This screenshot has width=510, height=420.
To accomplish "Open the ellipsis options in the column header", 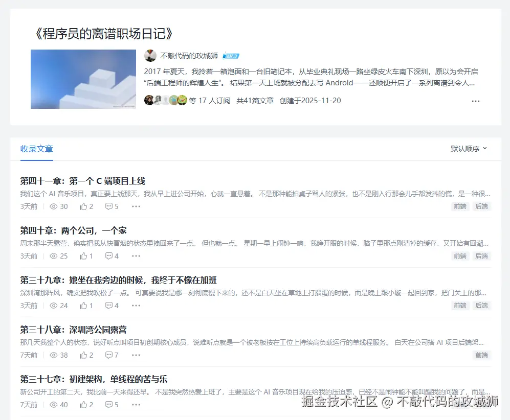I will coord(476,101).
